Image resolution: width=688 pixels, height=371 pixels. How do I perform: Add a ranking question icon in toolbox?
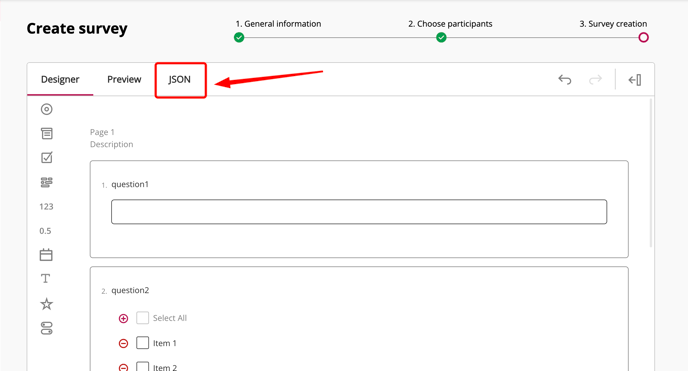point(47,182)
